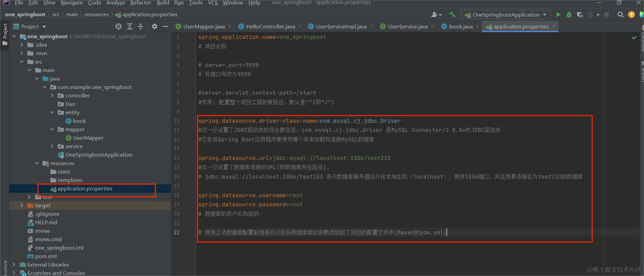
Task: Collapse the src folder
Action: tap(22, 62)
